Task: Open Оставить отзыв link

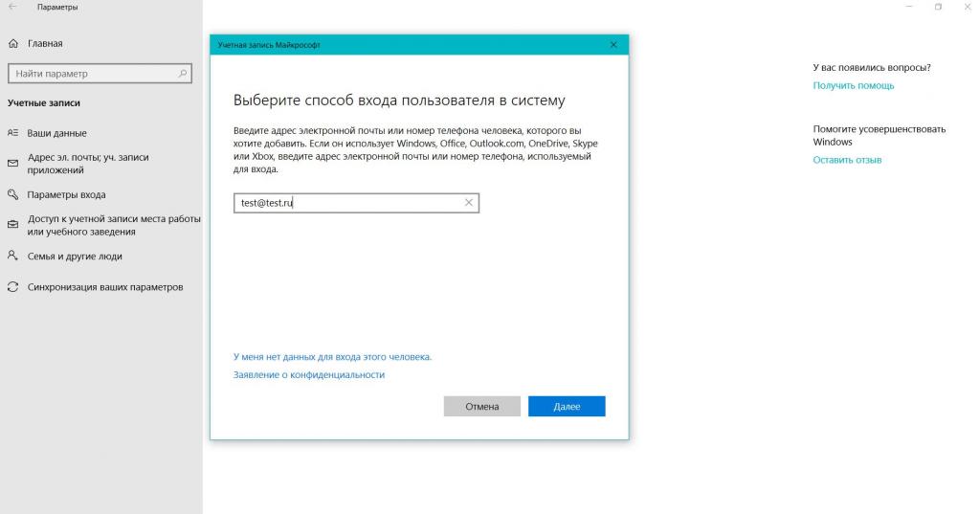Action: 848,160
